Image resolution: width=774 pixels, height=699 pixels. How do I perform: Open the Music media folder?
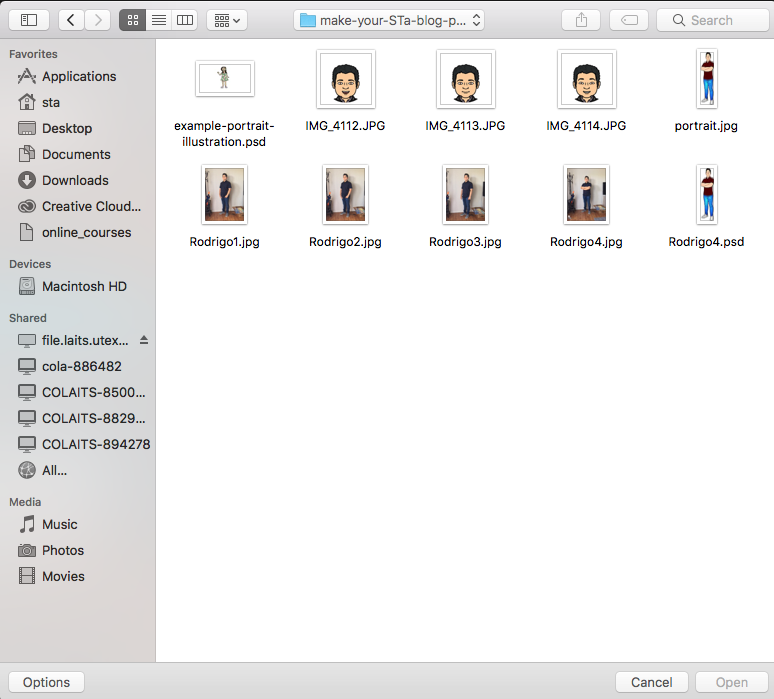click(59, 524)
